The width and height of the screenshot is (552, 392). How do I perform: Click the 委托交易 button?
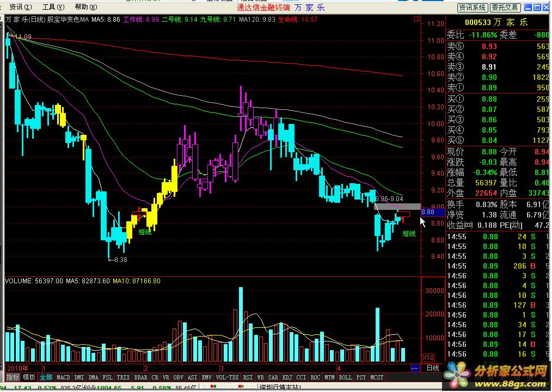(505, 8)
